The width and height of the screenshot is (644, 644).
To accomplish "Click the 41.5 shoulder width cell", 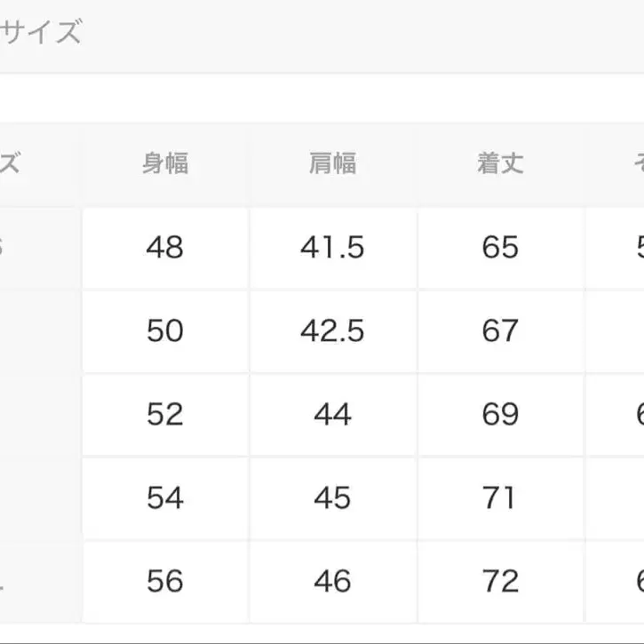I will tap(332, 248).
